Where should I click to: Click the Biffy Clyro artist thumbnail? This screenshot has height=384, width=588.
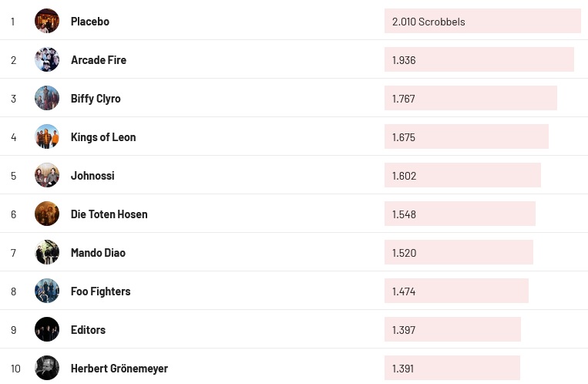point(47,98)
